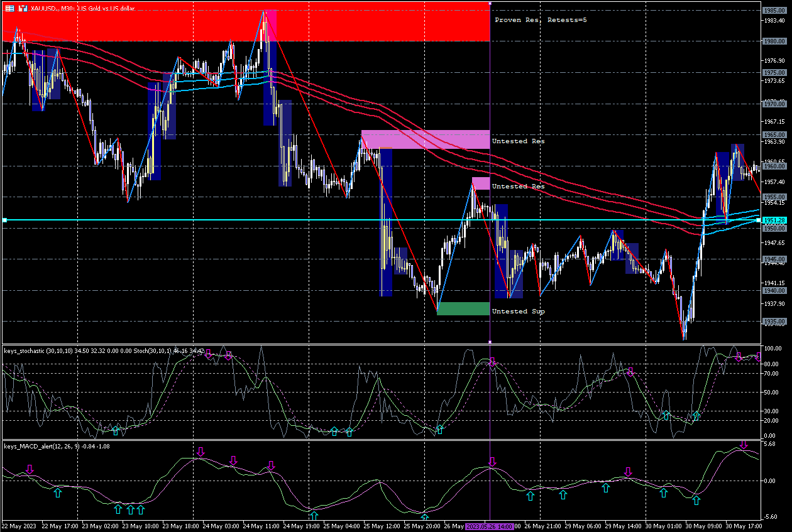
Task: Click the large red proven resistance zone
Action: (245, 22)
